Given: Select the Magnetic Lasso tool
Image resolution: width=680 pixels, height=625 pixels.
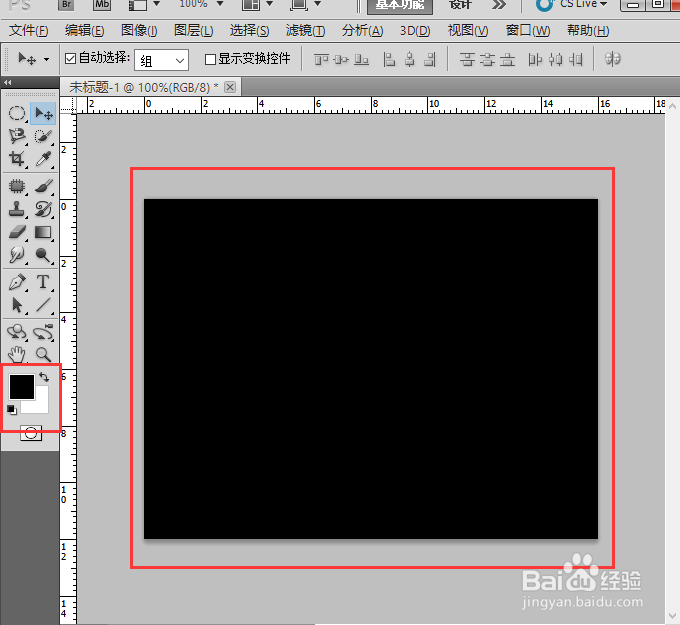Looking at the screenshot, I should pyautogui.click(x=17, y=136).
